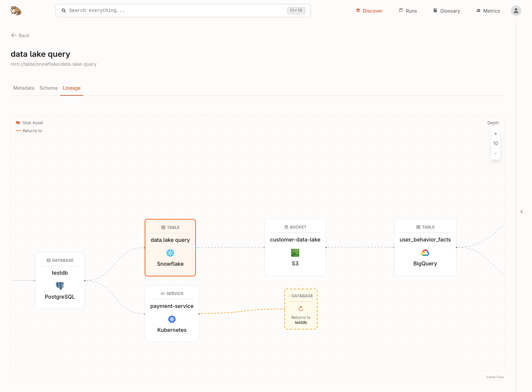This screenshot has width=532, height=392.
Task: Click the S3 bucket icon in customer-data-lake
Action: pyautogui.click(x=295, y=252)
